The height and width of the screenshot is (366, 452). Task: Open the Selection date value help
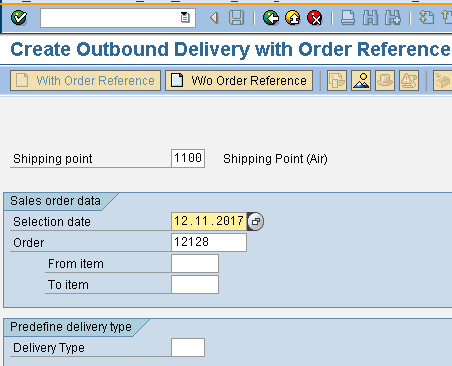[256, 222]
